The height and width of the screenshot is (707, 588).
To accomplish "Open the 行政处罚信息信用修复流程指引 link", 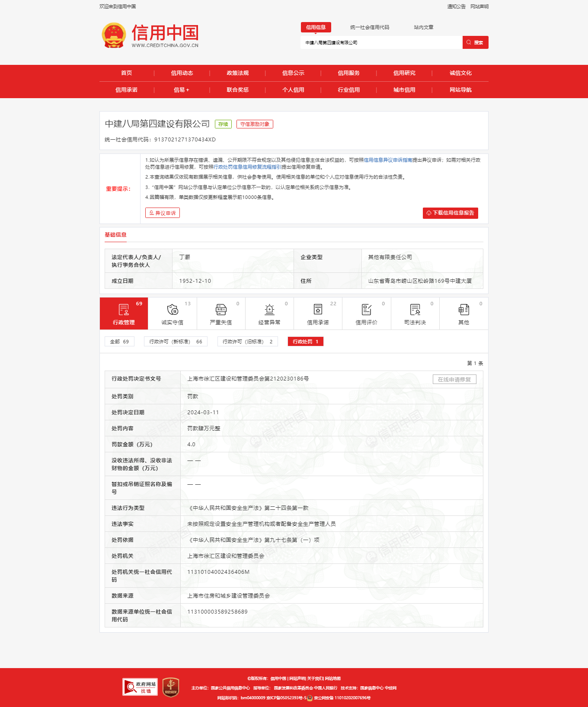I will click(247, 167).
